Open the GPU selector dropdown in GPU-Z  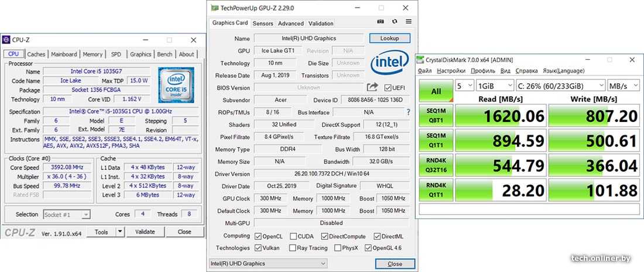(267, 264)
